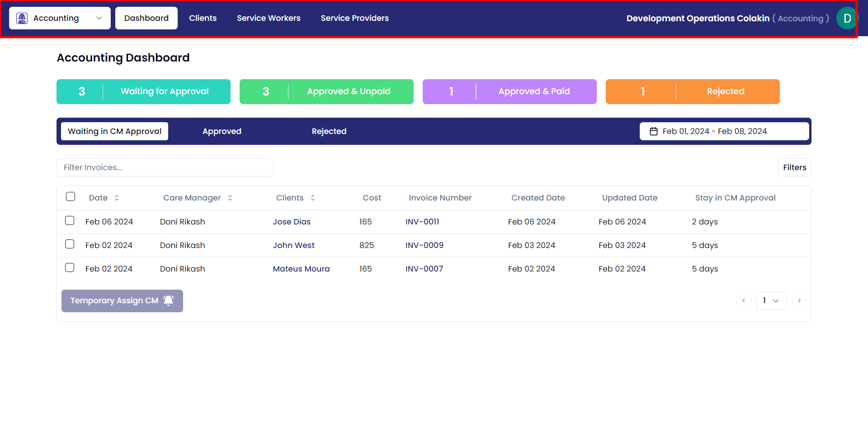Image resolution: width=868 pixels, height=439 pixels.
Task: Switch to the Approved tab
Action: (x=222, y=131)
